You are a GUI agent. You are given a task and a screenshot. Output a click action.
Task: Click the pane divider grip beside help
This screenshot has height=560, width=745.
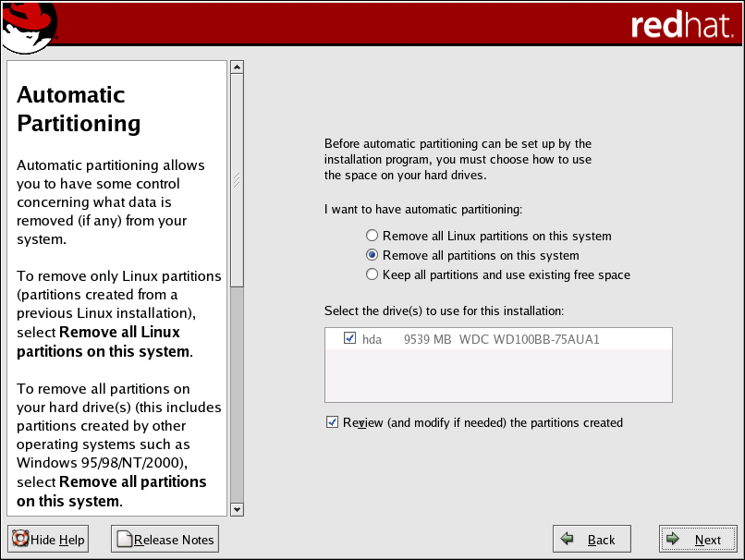tap(237, 180)
